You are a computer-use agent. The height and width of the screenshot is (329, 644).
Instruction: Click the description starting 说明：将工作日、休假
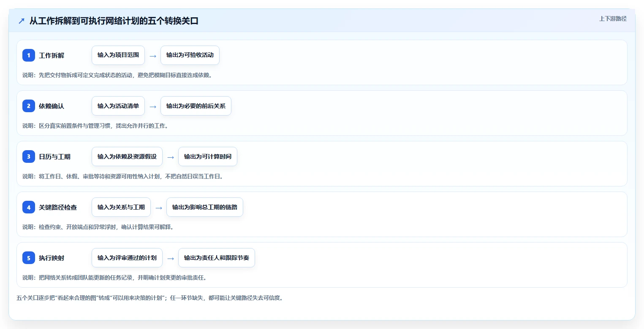pyautogui.click(x=122, y=176)
